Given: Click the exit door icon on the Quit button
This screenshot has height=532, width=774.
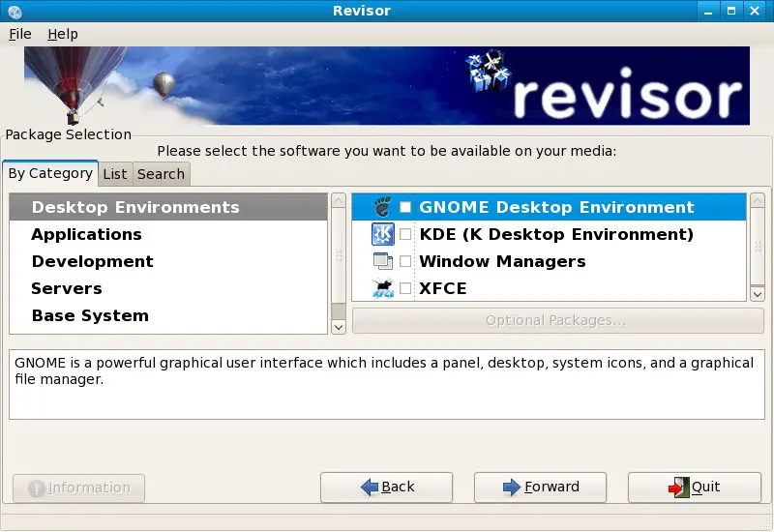Looking at the screenshot, I should coord(678,488).
